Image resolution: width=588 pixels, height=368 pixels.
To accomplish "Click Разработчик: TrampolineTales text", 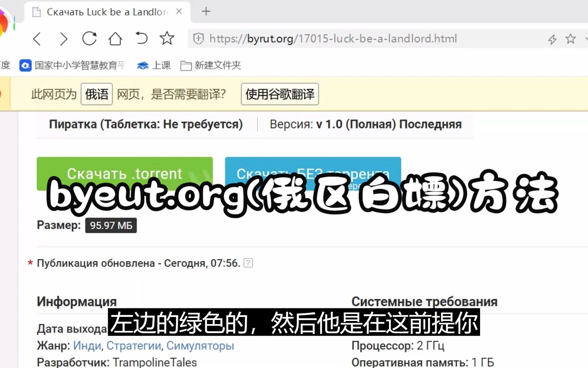I will 117,362.
